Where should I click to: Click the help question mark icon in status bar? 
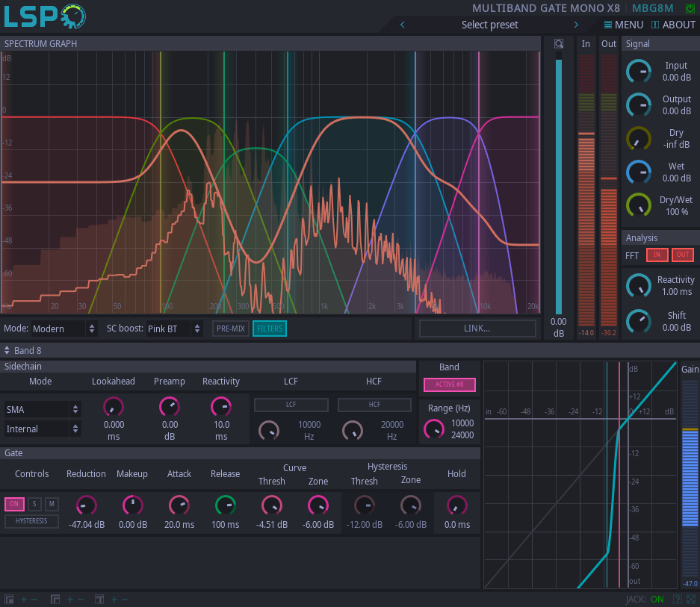[678, 600]
